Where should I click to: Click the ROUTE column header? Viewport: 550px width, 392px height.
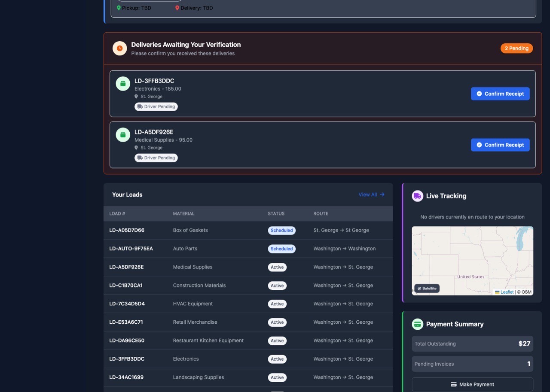(321, 213)
